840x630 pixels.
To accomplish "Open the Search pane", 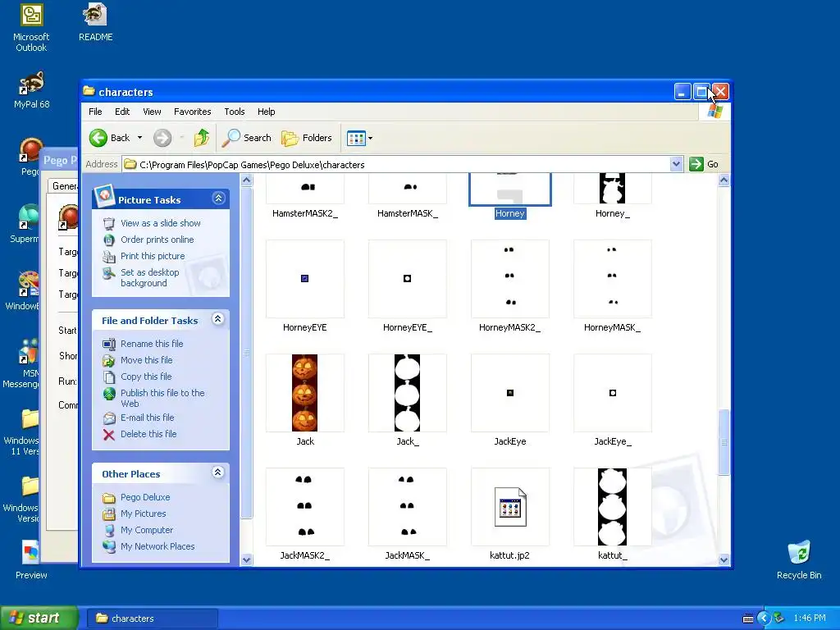I will tap(247, 138).
